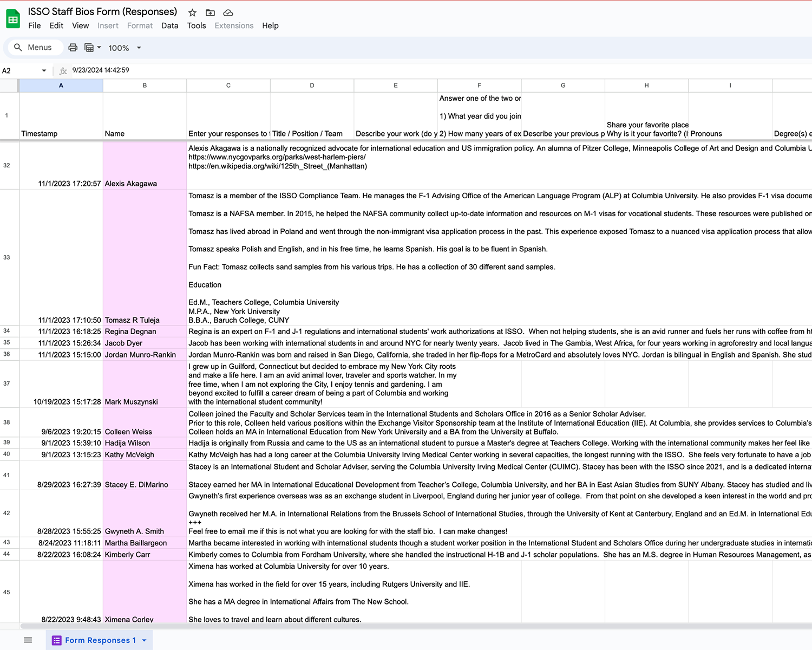
Task: Click the Move to folder icon
Action: (210, 12)
